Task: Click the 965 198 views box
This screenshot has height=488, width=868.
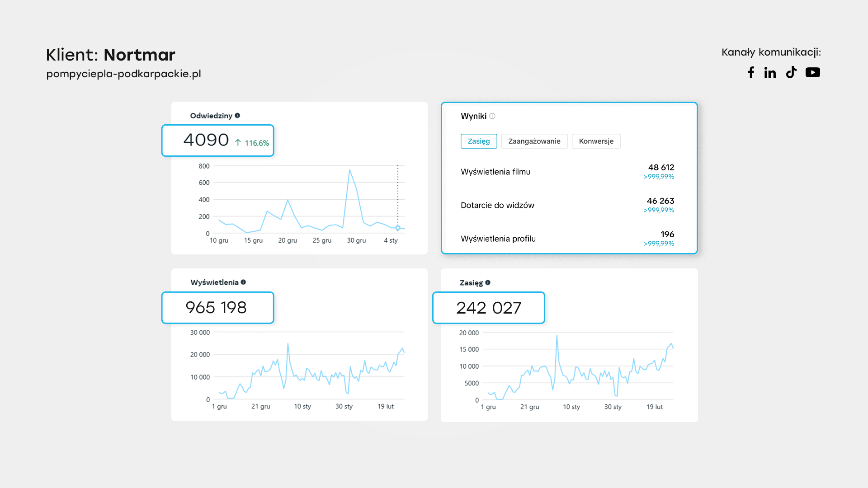Action: (218, 308)
